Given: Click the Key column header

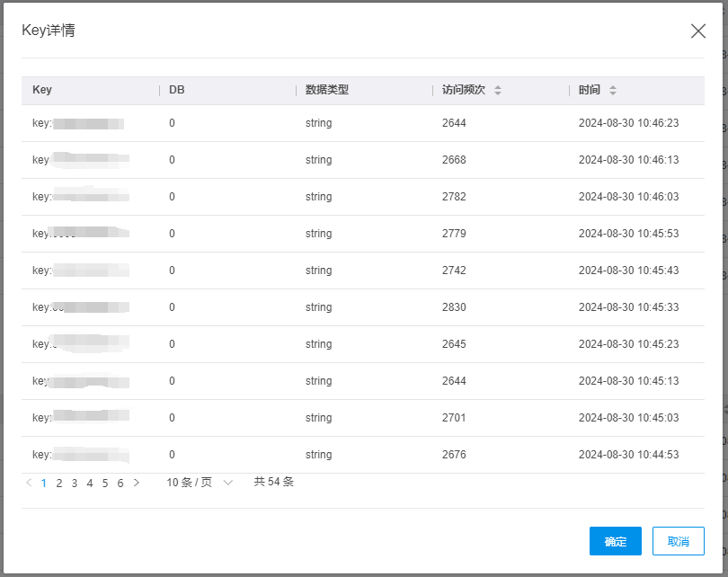Looking at the screenshot, I should point(42,90).
